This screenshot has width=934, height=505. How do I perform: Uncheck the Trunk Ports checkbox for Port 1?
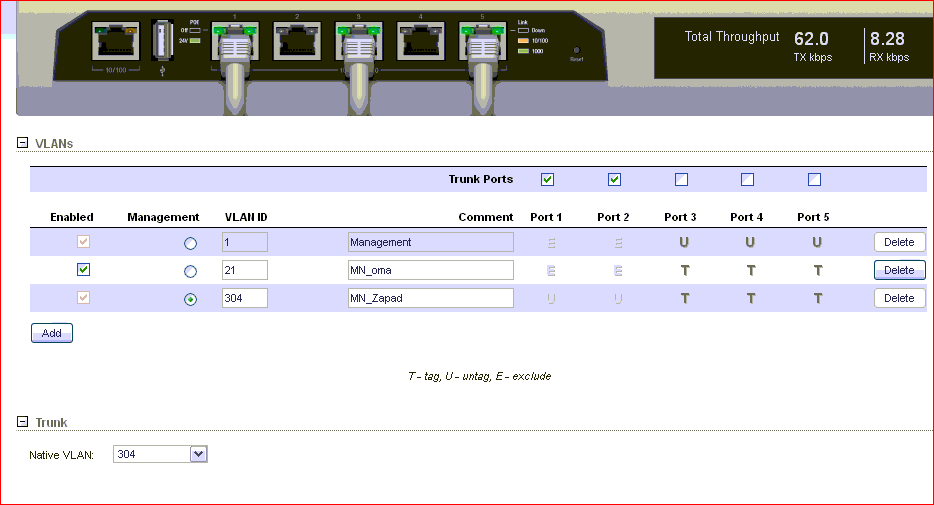tap(547, 180)
